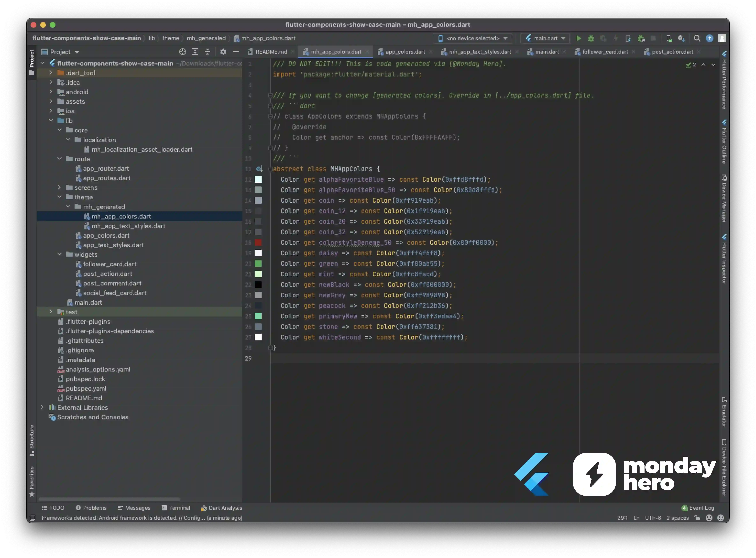Expand the screens folder
This screenshot has height=558, width=756.
point(59,187)
